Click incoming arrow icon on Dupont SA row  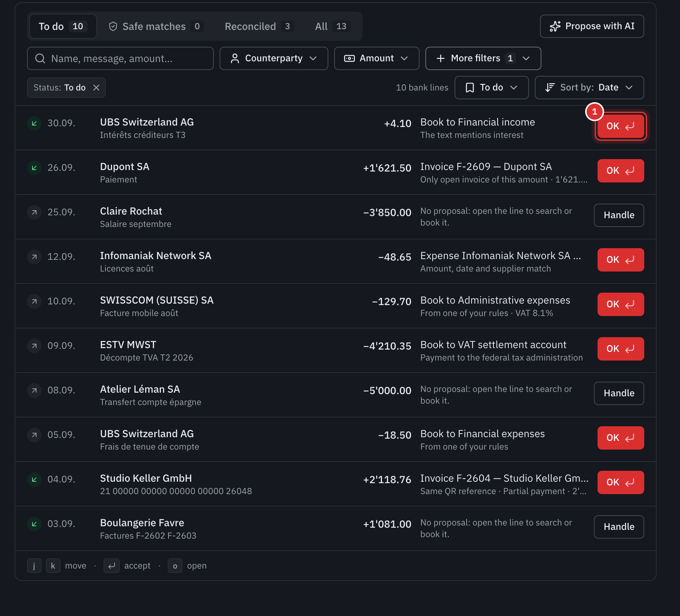[x=34, y=168]
